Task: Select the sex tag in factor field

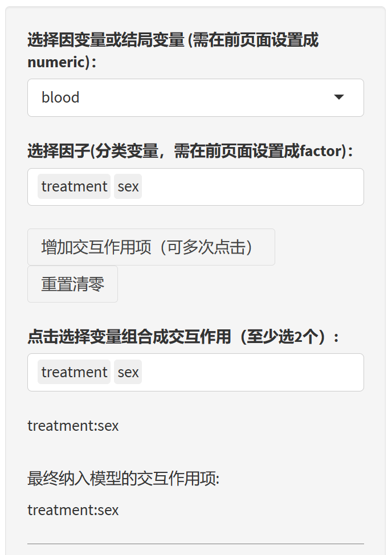Action: pyautogui.click(x=128, y=187)
